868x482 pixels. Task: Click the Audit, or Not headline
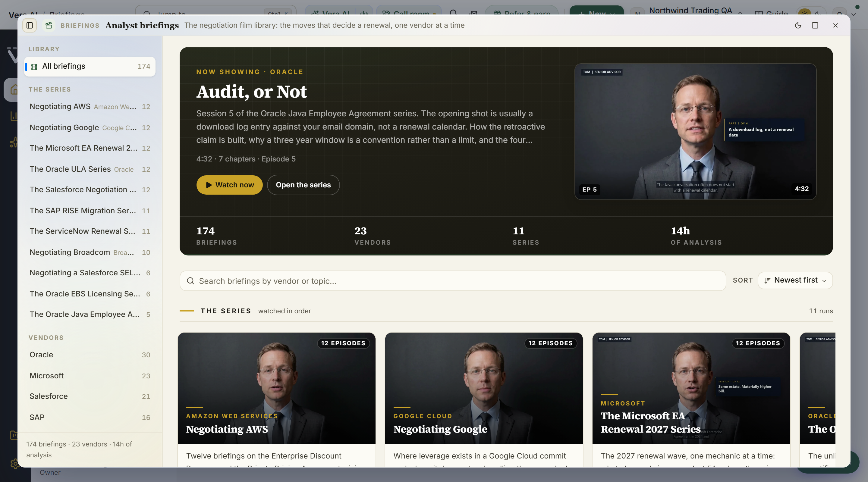tap(252, 92)
